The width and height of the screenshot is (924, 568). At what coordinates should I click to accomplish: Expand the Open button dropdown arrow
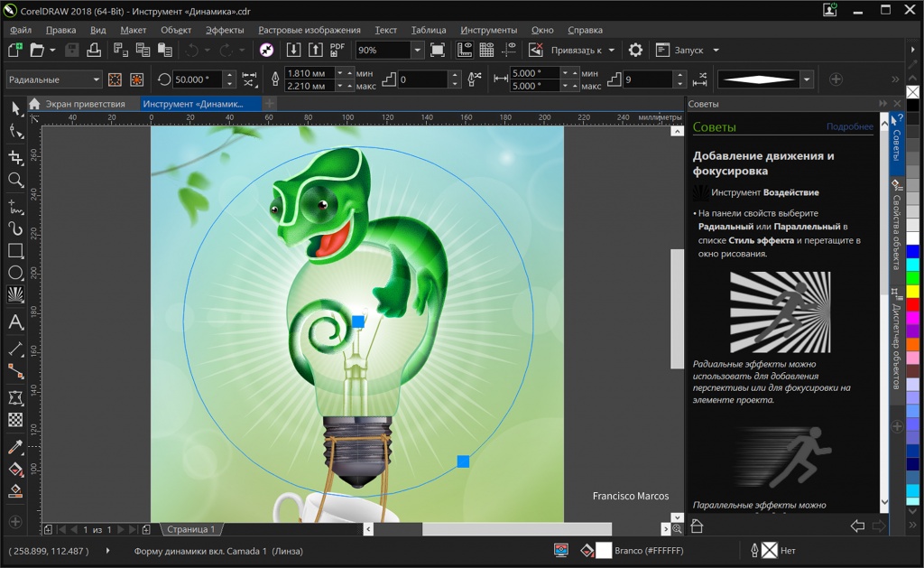(x=52, y=51)
